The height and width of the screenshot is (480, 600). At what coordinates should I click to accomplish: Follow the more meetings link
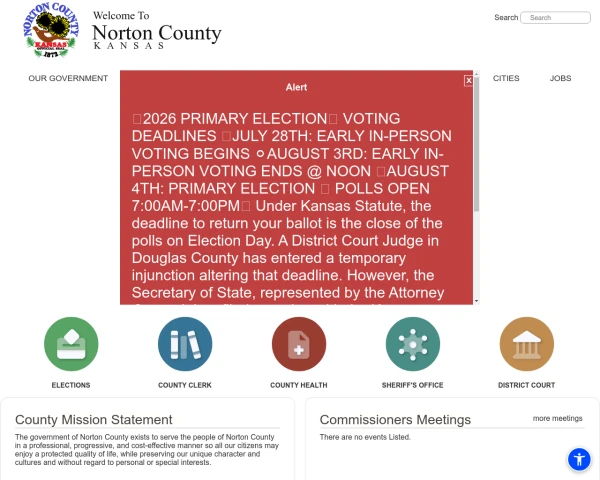[x=558, y=418]
